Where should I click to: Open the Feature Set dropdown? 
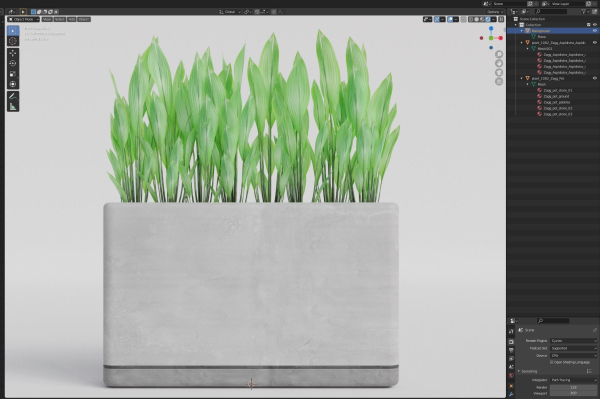tap(573, 348)
